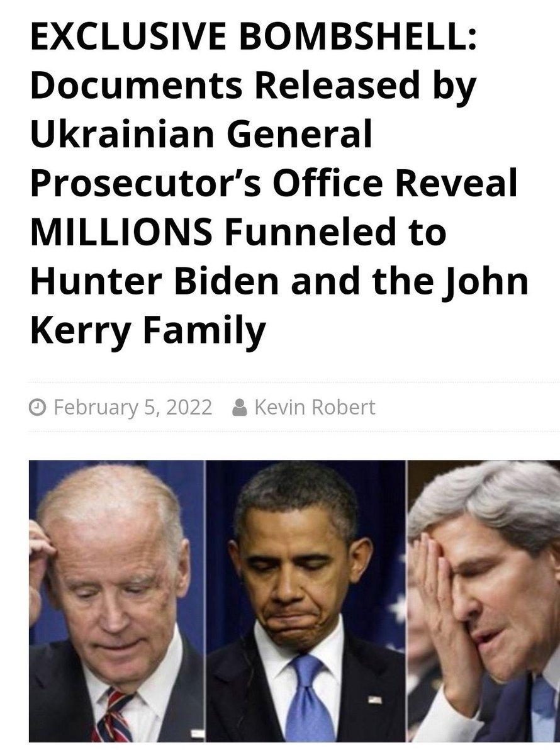The image size is (560, 755).
Task: Select the right photo of man covering face
Action: coord(483,601)
